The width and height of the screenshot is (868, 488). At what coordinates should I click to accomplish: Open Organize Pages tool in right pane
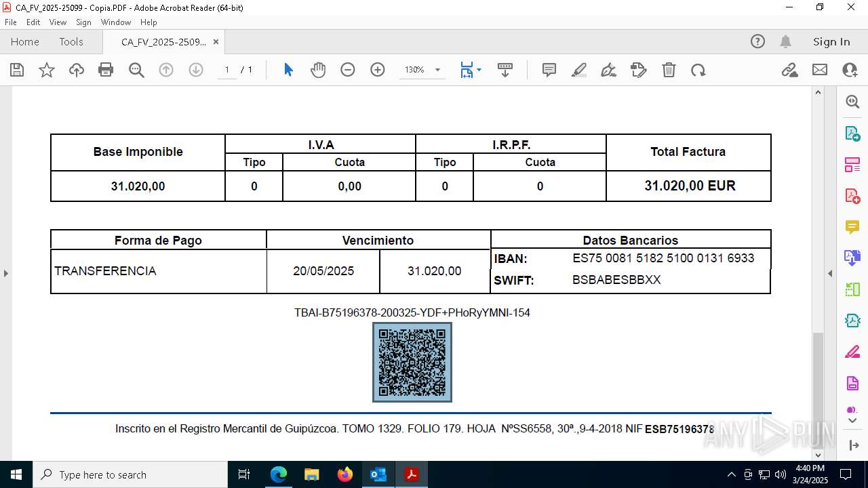(x=852, y=164)
